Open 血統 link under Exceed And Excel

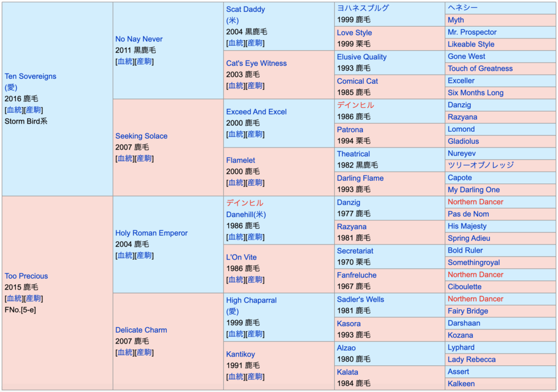click(236, 134)
